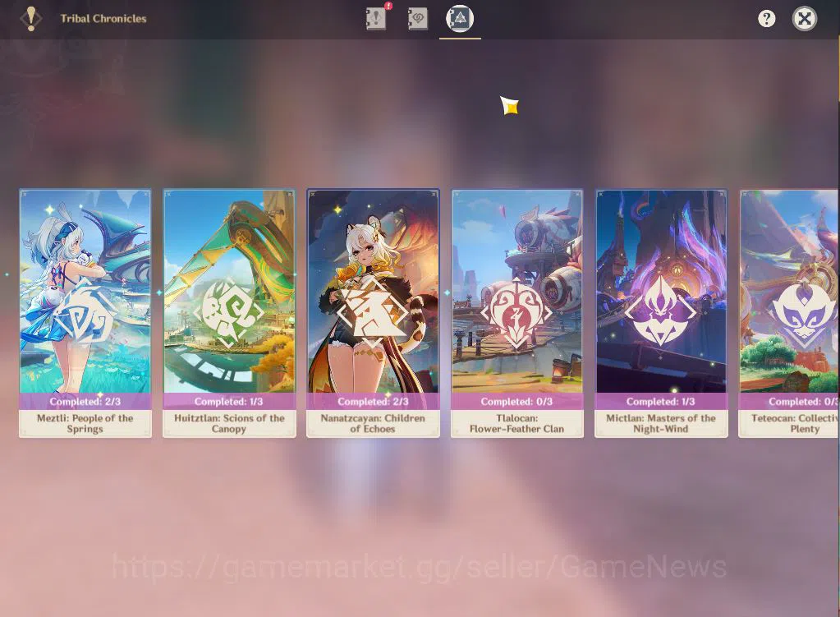Click the Meztli tribe emblem icon
This screenshot has width=840, height=617.
85,314
